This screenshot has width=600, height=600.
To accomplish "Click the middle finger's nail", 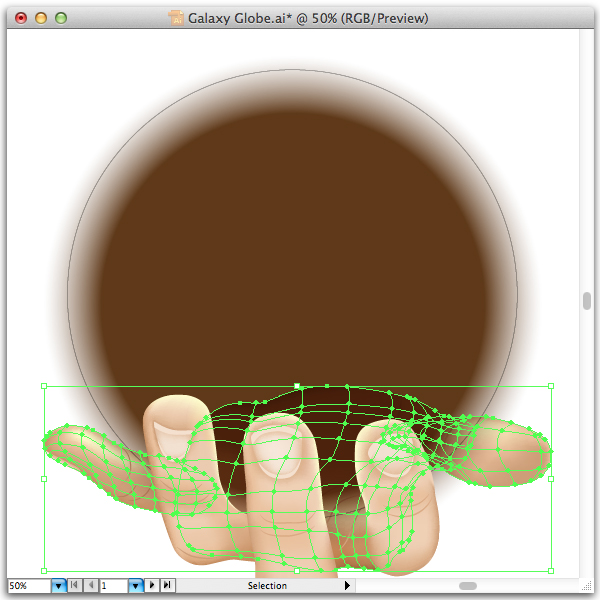I will pyautogui.click(x=276, y=454).
